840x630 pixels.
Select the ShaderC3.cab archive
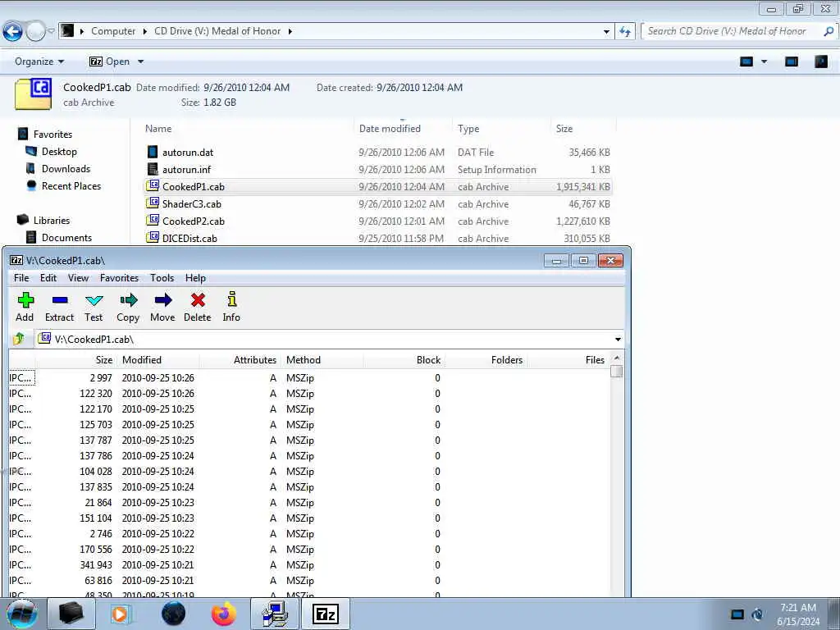[x=191, y=204]
